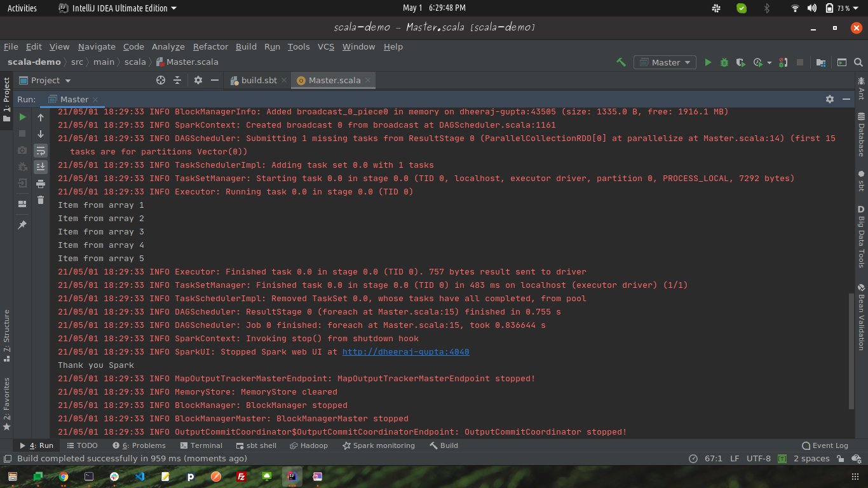Open Hadoop tool window tab

click(309, 445)
